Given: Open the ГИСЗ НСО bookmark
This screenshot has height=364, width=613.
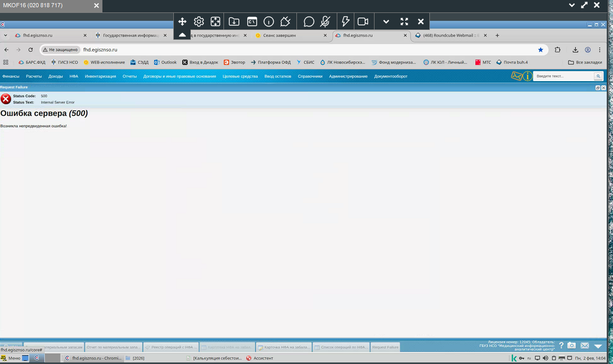Looking at the screenshot, I should pyautogui.click(x=65, y=62).
